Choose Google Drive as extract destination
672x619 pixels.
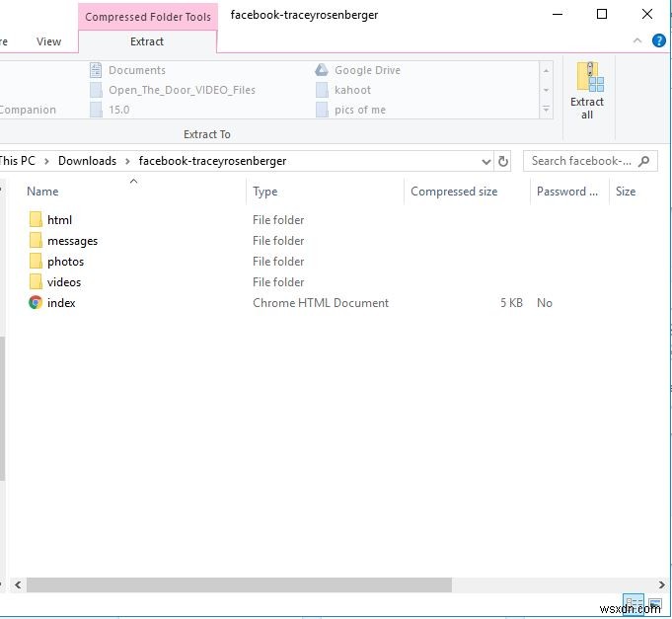(x=358, y=70)
